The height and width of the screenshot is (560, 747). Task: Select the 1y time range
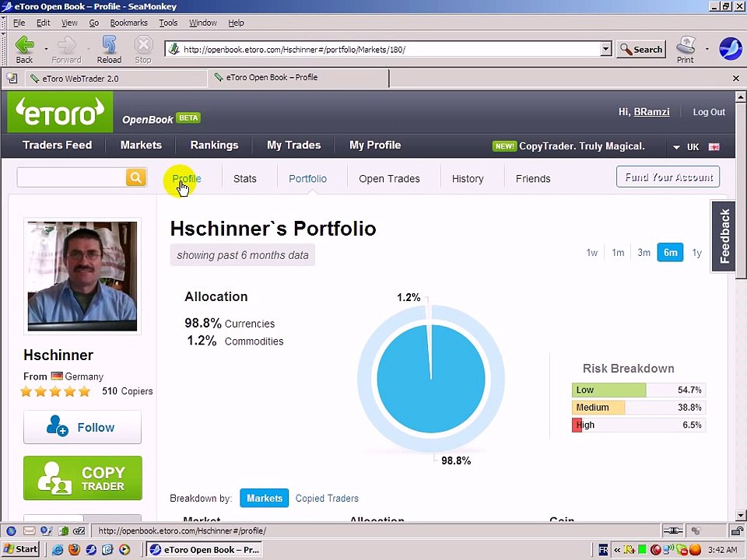point(697,252)
